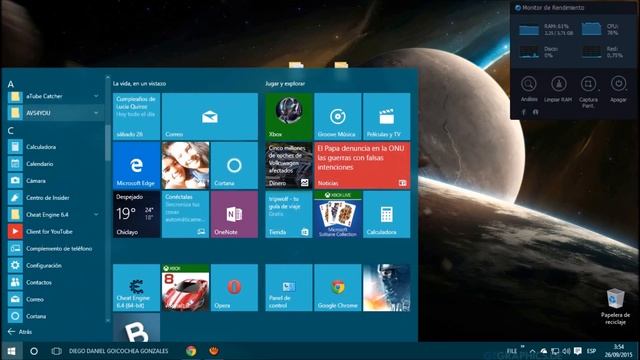Open the Asphalt 8 racing game tile
The height and width of the screenshot is (360, 640).
(185, 288)
